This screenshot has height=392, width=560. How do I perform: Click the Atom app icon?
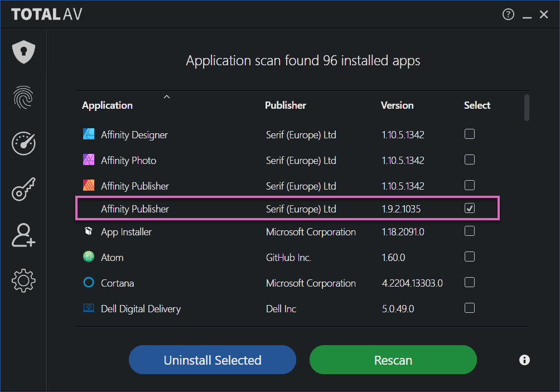pyautogui.click(x=89, y=257)
